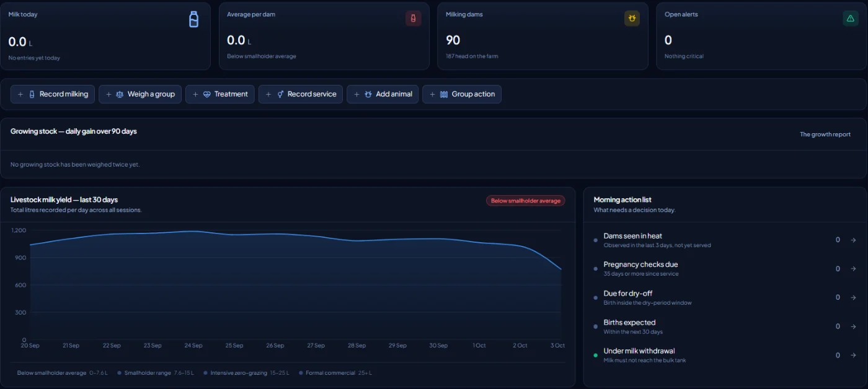Open Under milk withdrawal using its arrow
The height and width of the screenshot is (389, 868).
tap(853, 355)
